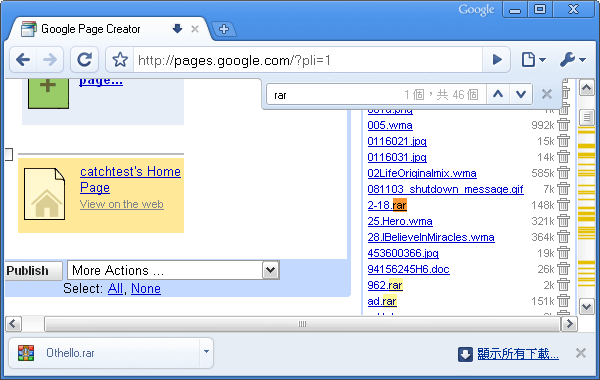Delete 2-18.rar with its trash icon

tap(563, 205)
